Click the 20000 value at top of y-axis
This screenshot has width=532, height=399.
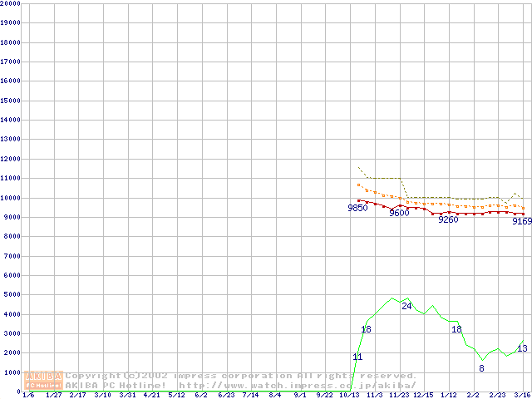coord(10,3)
